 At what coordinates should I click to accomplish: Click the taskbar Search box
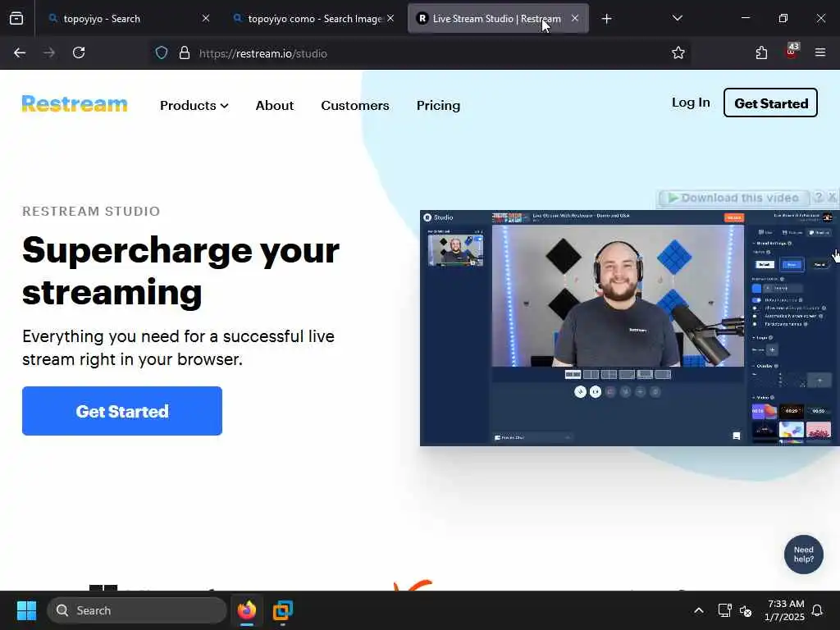click(137, 610)
